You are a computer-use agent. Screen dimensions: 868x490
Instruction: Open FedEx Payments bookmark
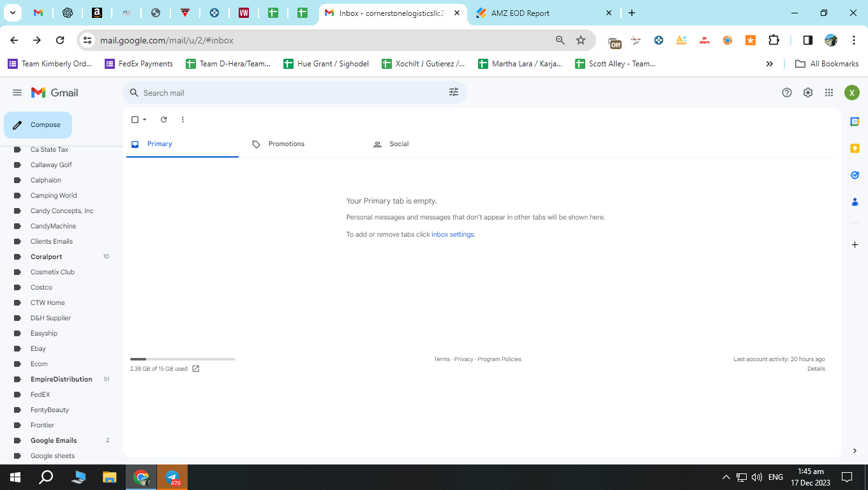(x=138, y=64)
